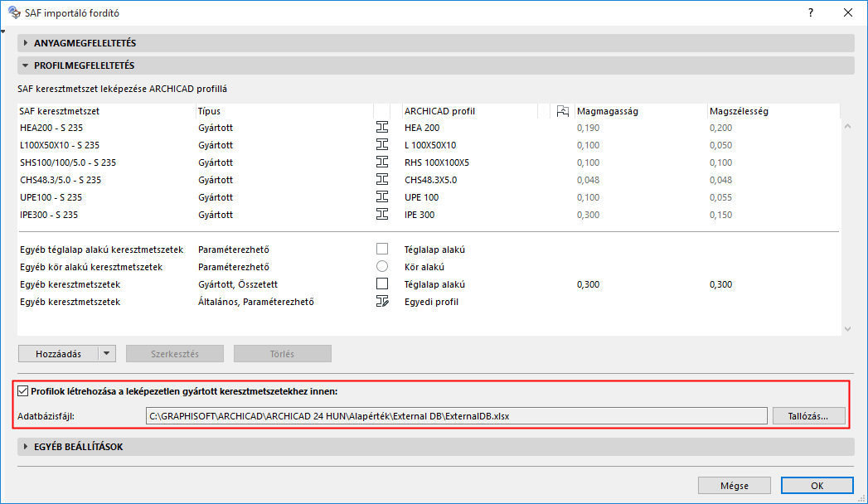
Task: Click the list scroll up arrow
Action: coord(847,127)
